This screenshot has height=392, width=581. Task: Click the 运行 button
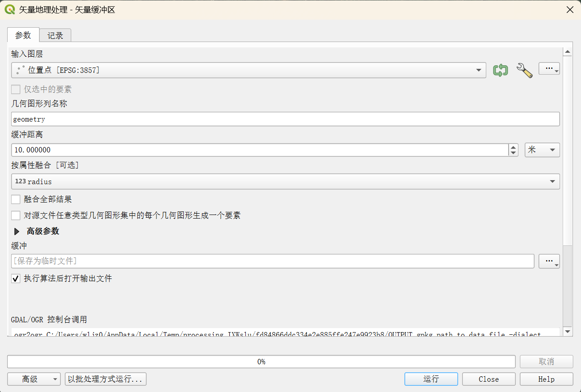(x=431, y=379)
